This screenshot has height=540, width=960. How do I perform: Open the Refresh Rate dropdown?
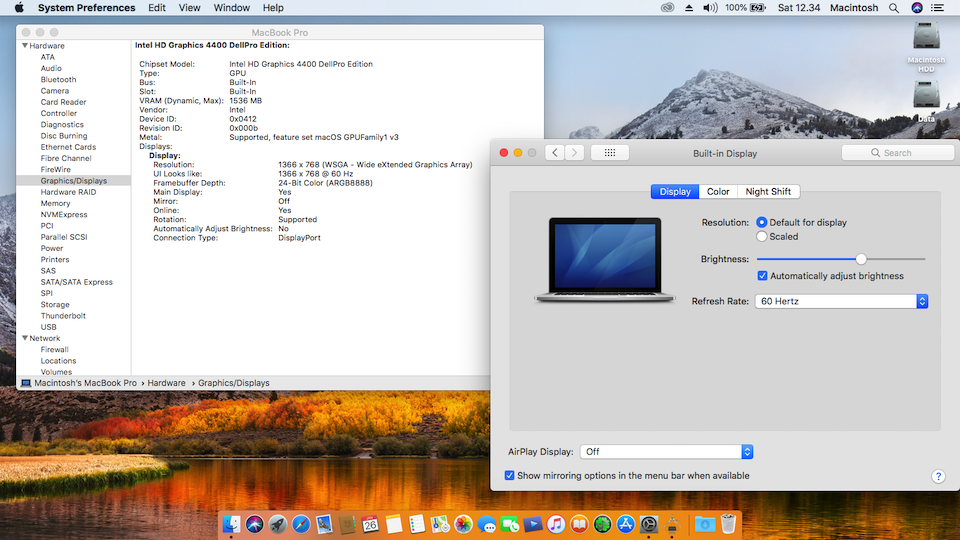pyautogui.click(x=842, y=301)
